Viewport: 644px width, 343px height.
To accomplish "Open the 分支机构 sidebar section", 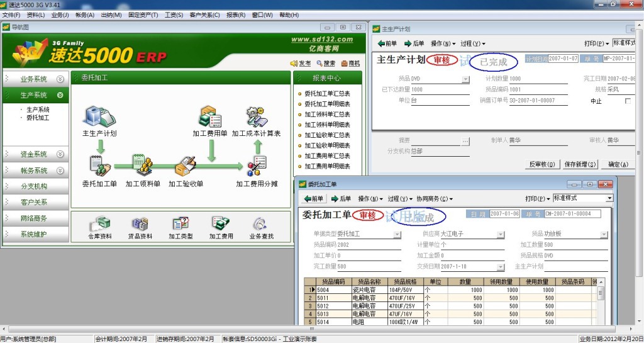I will point(35,186).
